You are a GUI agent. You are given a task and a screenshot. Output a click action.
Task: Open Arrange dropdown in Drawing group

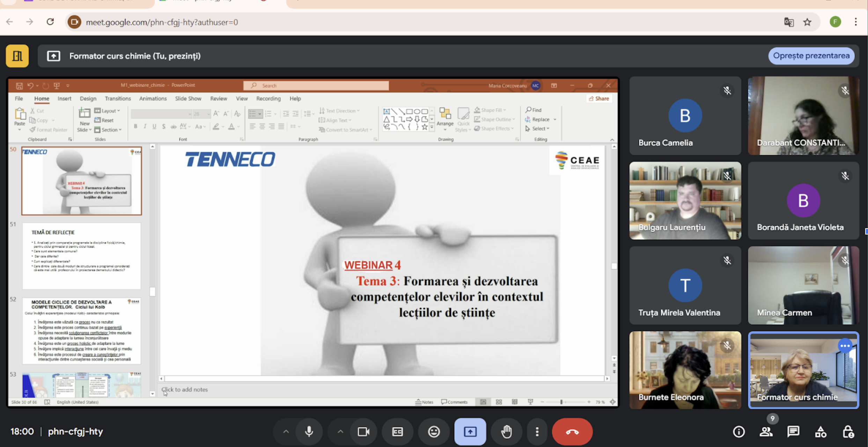click(445, 120)
